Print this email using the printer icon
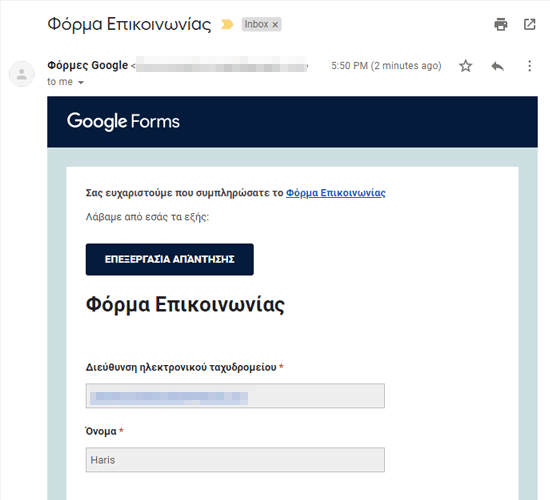This screenshot has width=550, height=500. (501, 24)
